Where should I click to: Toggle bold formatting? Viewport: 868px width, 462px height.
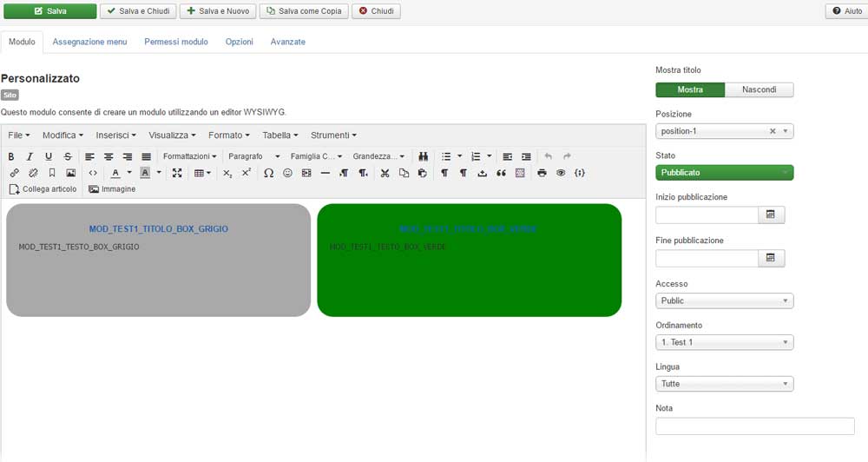[x=11, y=156]
